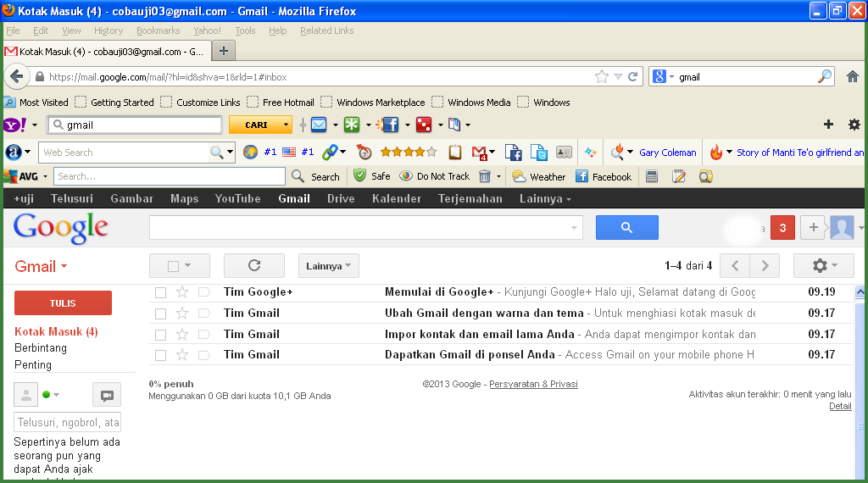Click the AVG trash can icon
Image resolution: width=868 pixels, height=483 pixels.
tap(484, 176)
